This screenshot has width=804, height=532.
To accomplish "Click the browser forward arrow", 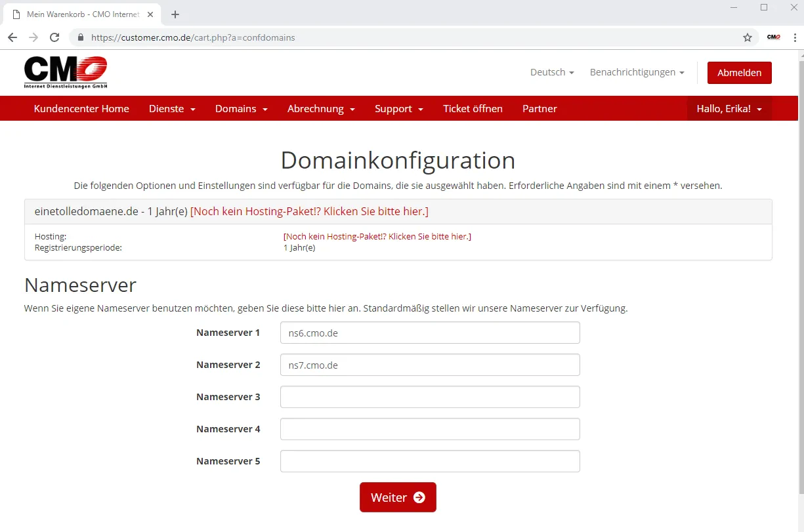I will pos(33,37).
